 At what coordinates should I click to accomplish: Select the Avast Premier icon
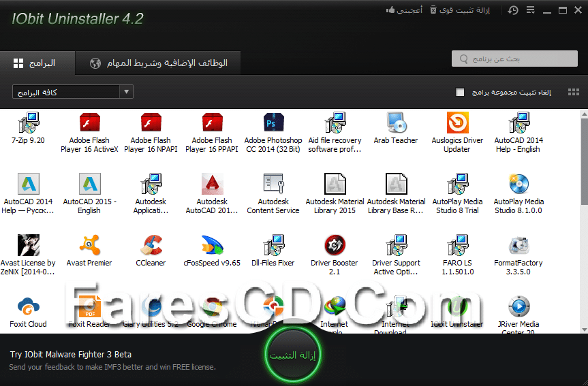click(x=90, y=245)
